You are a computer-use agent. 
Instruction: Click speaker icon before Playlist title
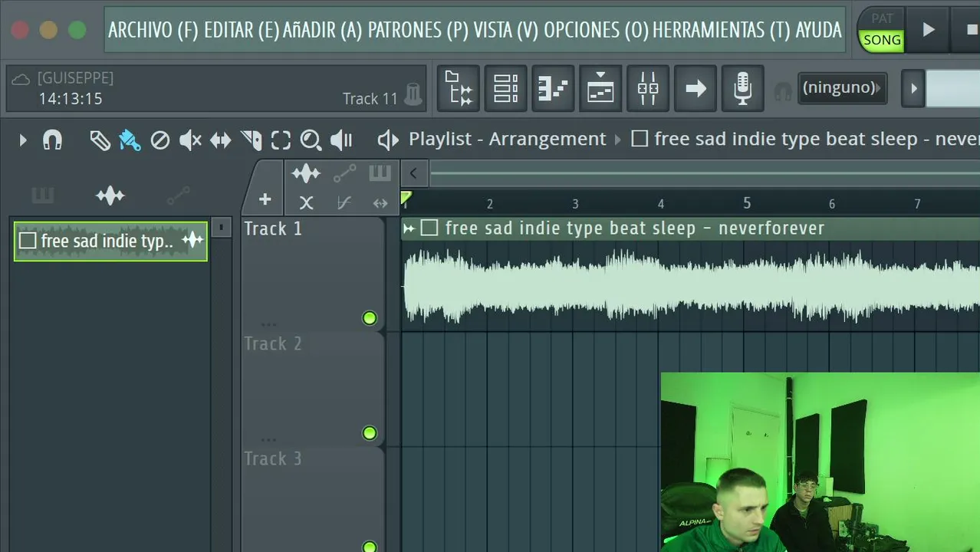click(388, 140)
